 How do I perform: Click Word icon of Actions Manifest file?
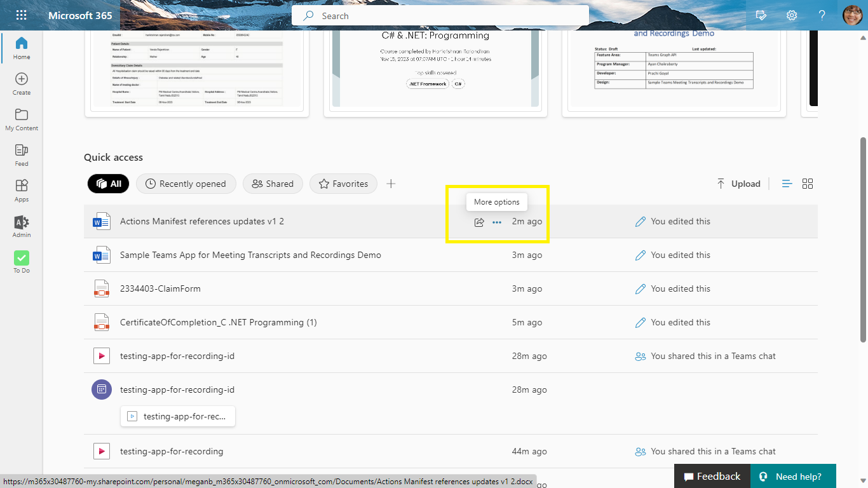point(102,221)
